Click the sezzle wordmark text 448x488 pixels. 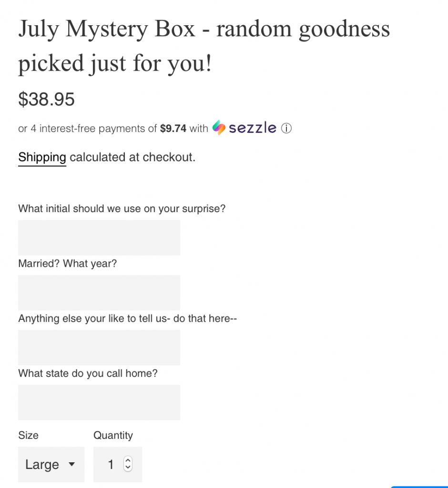(253, 128)
